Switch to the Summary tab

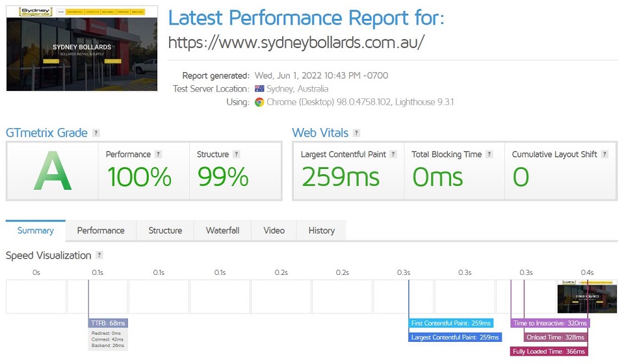35,231
